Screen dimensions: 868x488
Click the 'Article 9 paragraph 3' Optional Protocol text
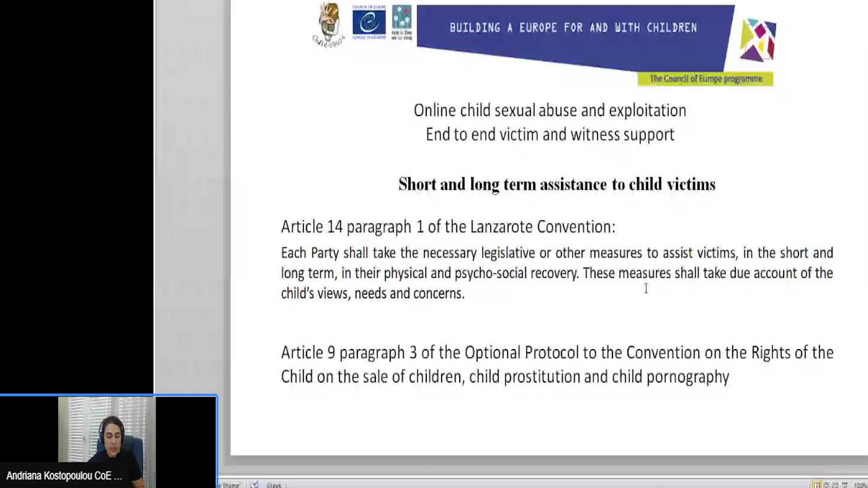point(557,364)
